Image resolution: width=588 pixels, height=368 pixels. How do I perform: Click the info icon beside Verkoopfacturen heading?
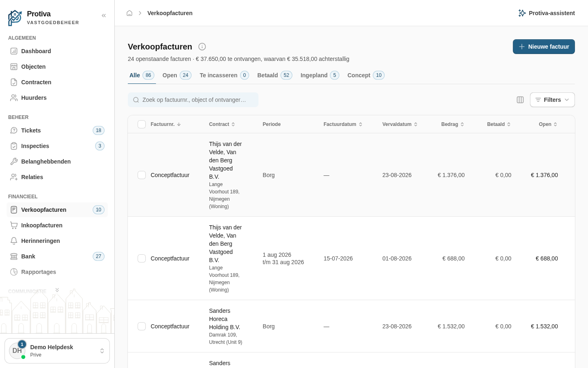point(202,47)
